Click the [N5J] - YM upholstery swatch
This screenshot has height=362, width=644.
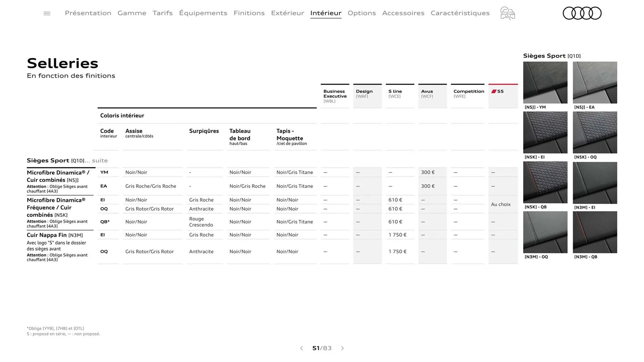click(545, 82)
